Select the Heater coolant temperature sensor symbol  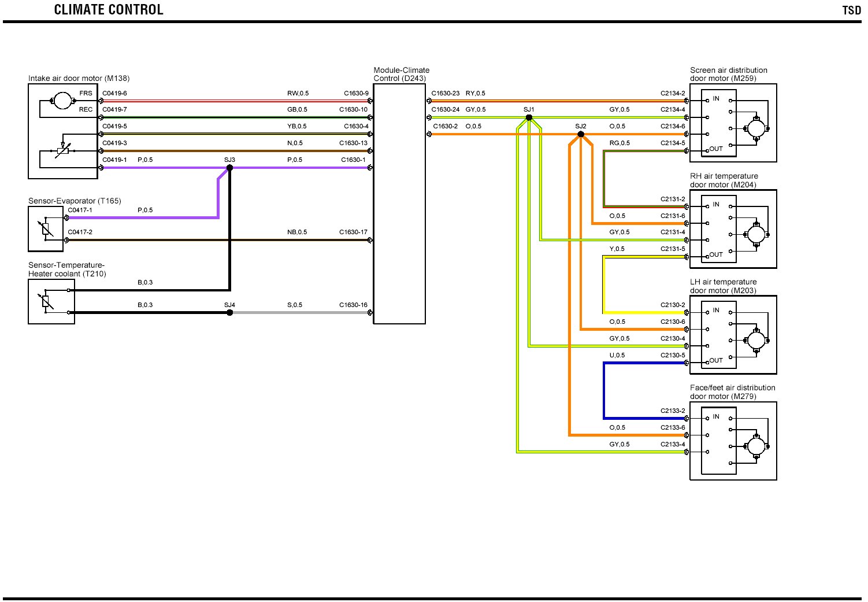click(47, 301)
